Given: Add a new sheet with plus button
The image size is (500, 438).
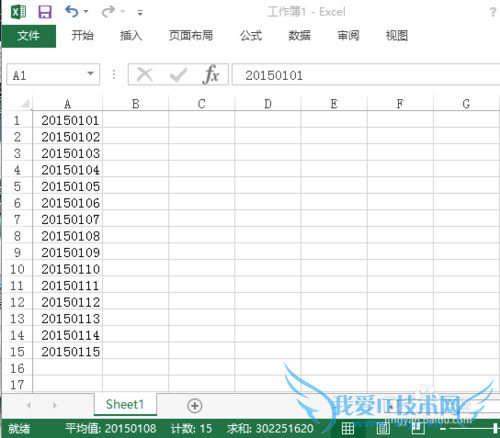Looking at the screenshot, I should pyautogui.click(x=195, y=406).
